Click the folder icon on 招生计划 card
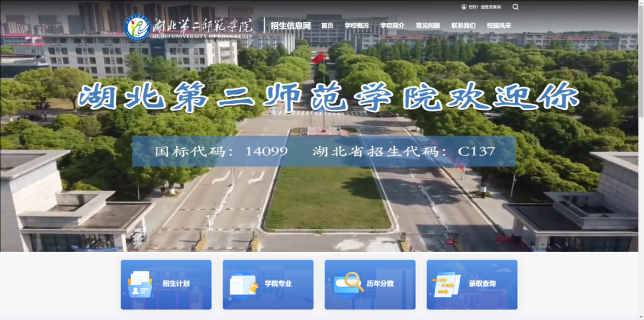 (x=141, y=284)
